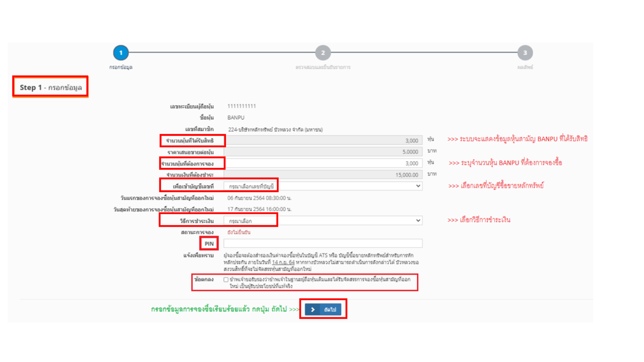Click the last day 17 กันยายน 2564 text

coord(259,209)
